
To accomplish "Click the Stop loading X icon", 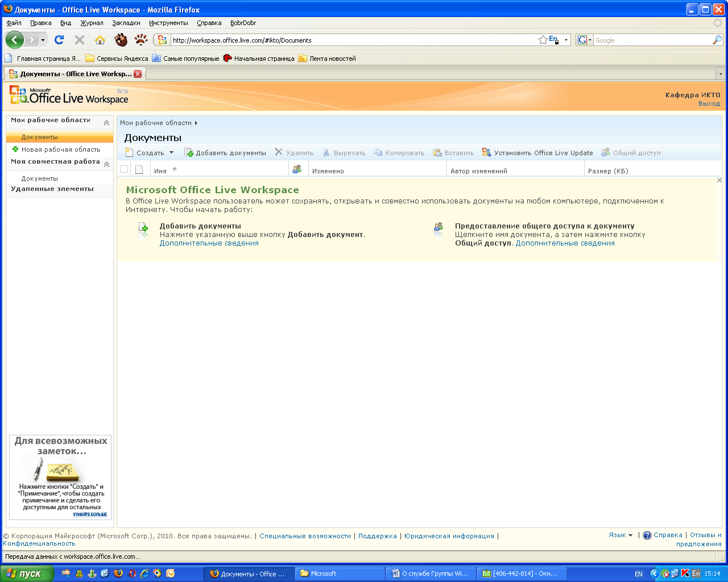I will 80,40.
